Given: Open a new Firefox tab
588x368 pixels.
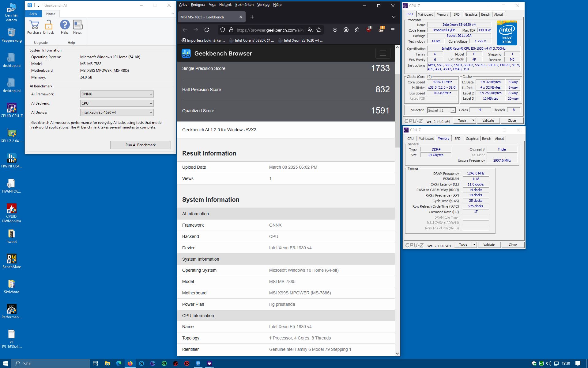Looking at the screenshot, I should coord(252,17).
